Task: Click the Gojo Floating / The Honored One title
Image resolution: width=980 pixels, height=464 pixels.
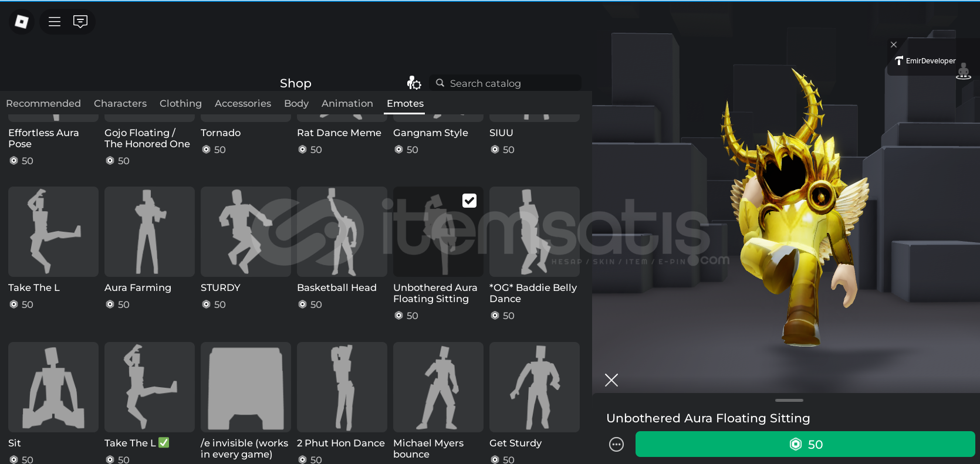Action: [147, 138]
